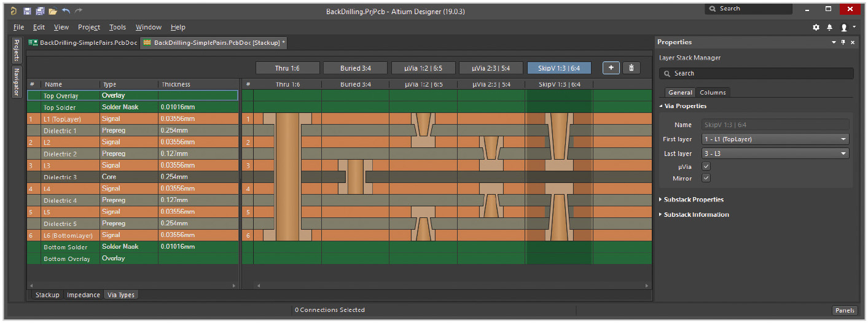Open Properties panel options dropdown arrow
Image resolution: width=868 pixels, height=323 pixels.
point(834,42)
